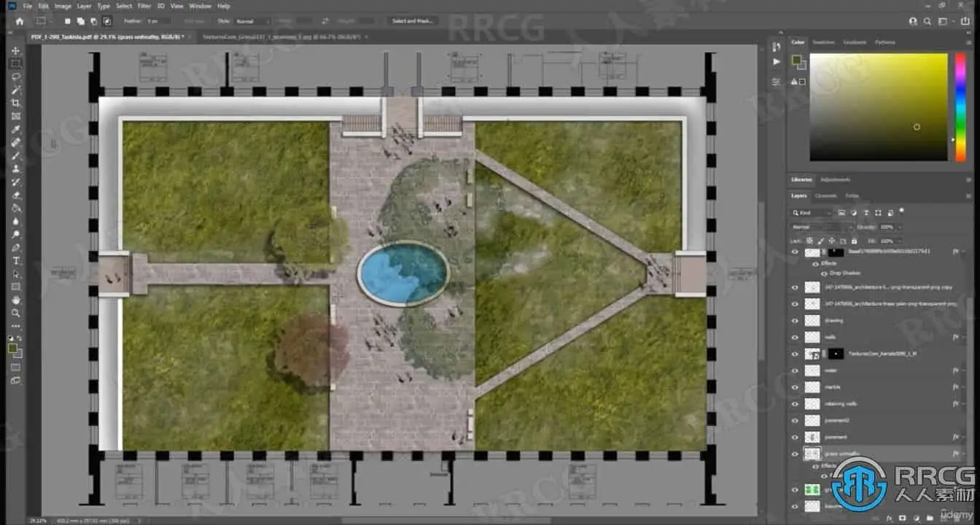Select the History Brush tool
The width and height of the screenshot is (980, 525).
tap(16, 182)
